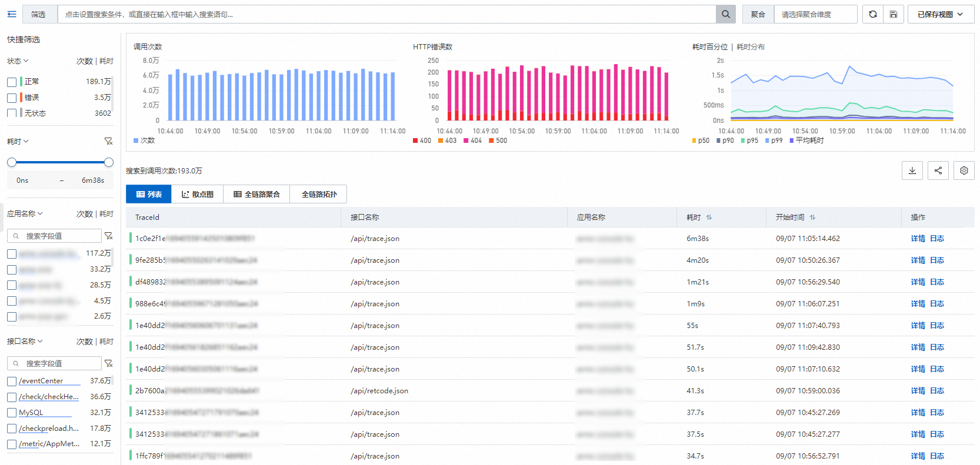Toggle the 404 error legend
This screenshot has width=980, height=465.
[x=472, y=140]
